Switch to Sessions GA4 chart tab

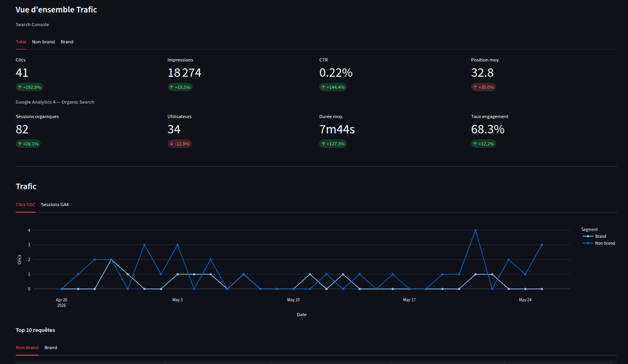click(55, 204)
